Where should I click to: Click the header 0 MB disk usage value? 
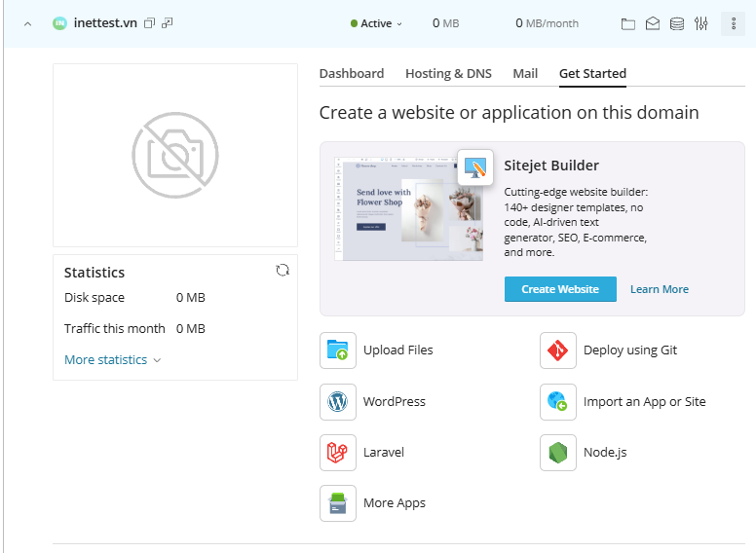click(445, 23)
